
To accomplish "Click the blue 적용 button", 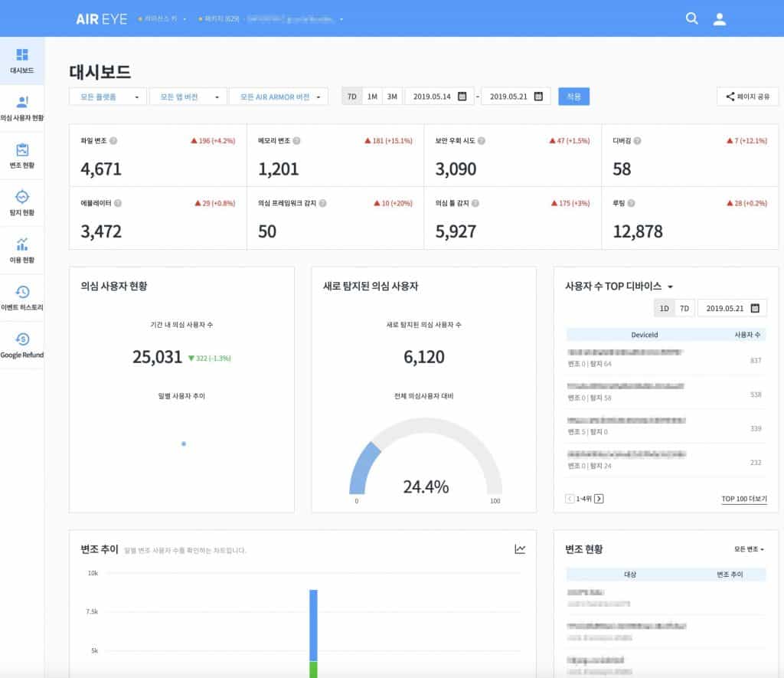I will click(x=573, y=97).
